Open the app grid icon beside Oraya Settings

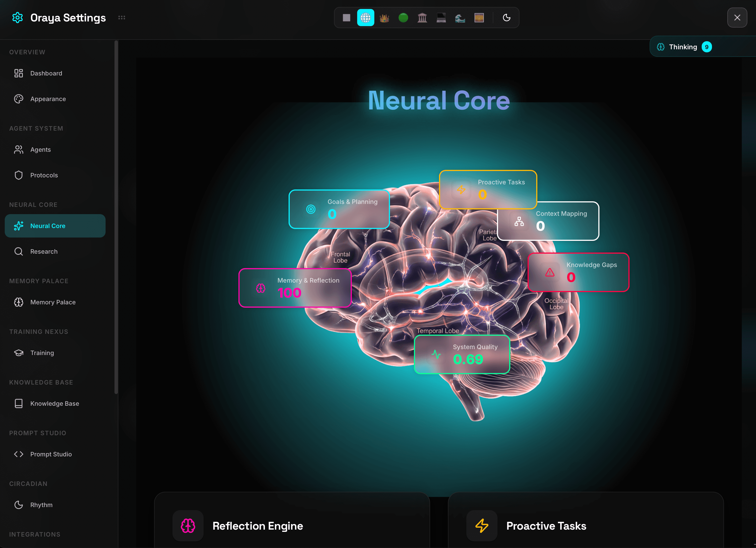pyautogui.click(x=122, y=18)
